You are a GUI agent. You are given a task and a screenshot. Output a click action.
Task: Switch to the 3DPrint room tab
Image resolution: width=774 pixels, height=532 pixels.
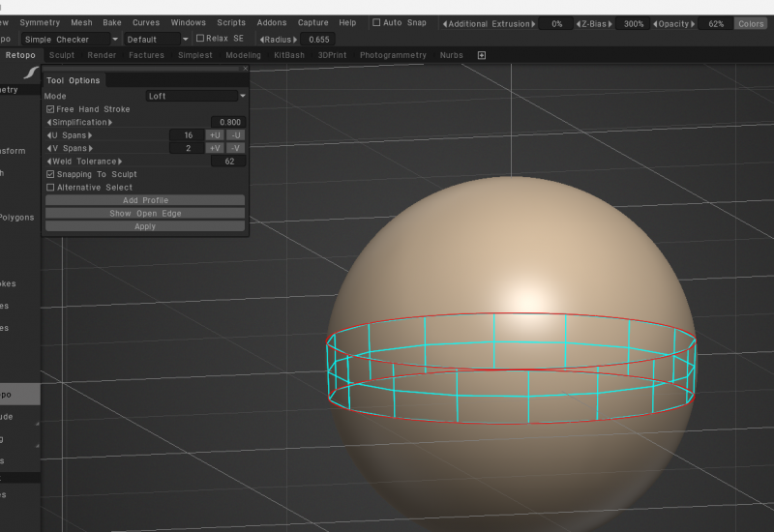332,55
